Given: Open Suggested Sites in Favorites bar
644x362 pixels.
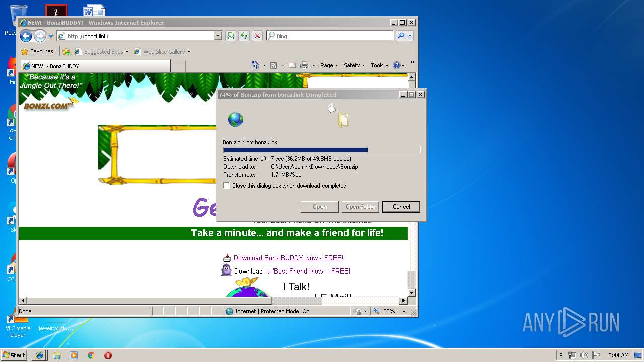Looking at the screenshot, I should click(102, 52).
